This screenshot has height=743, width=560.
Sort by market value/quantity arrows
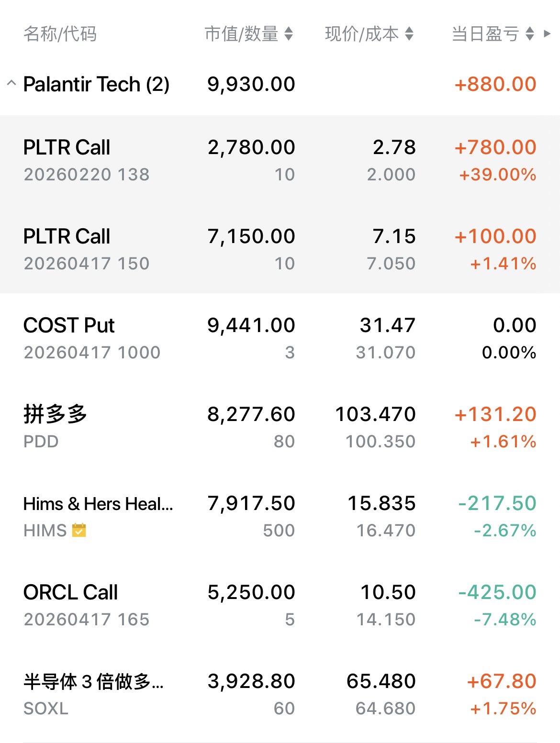[289, 34]
